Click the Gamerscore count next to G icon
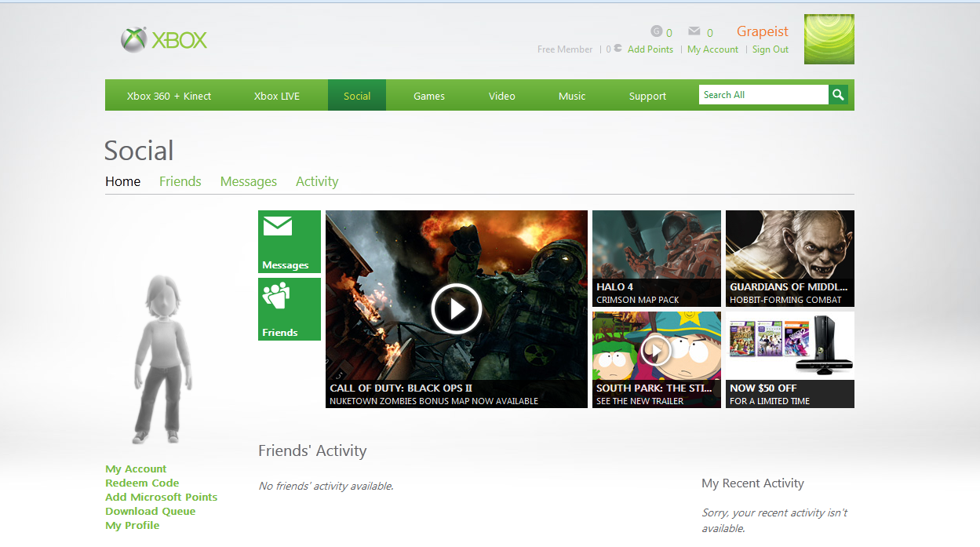 (x=669, y=33)
